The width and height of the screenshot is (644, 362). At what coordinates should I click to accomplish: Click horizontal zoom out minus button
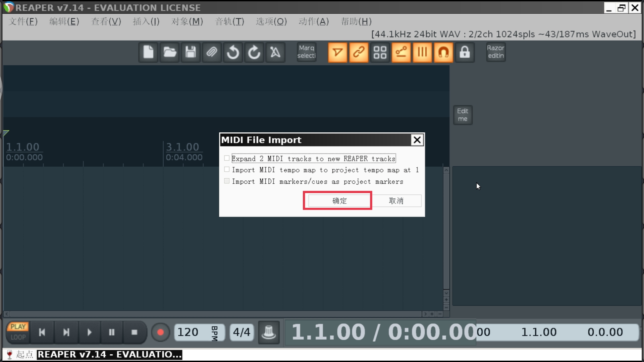tap(440, 314)
